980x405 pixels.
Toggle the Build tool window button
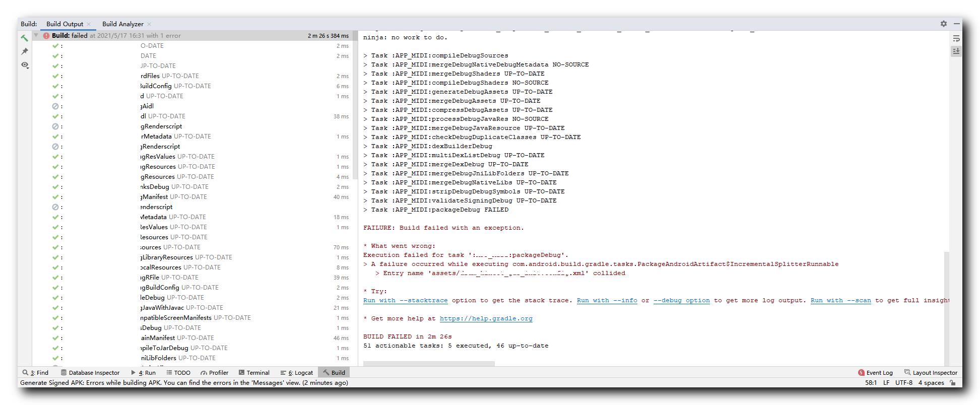tap(334, 373)
